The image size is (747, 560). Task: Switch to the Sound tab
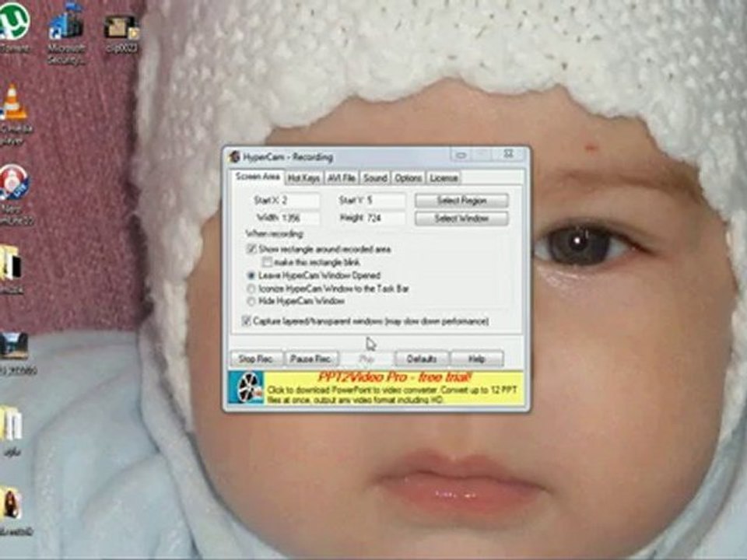[375, 177]
